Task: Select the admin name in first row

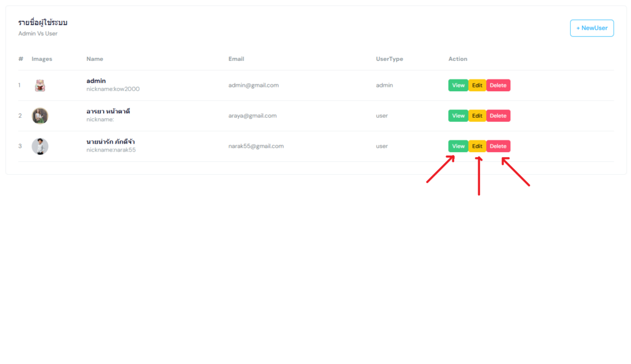Action: point(96,81)
